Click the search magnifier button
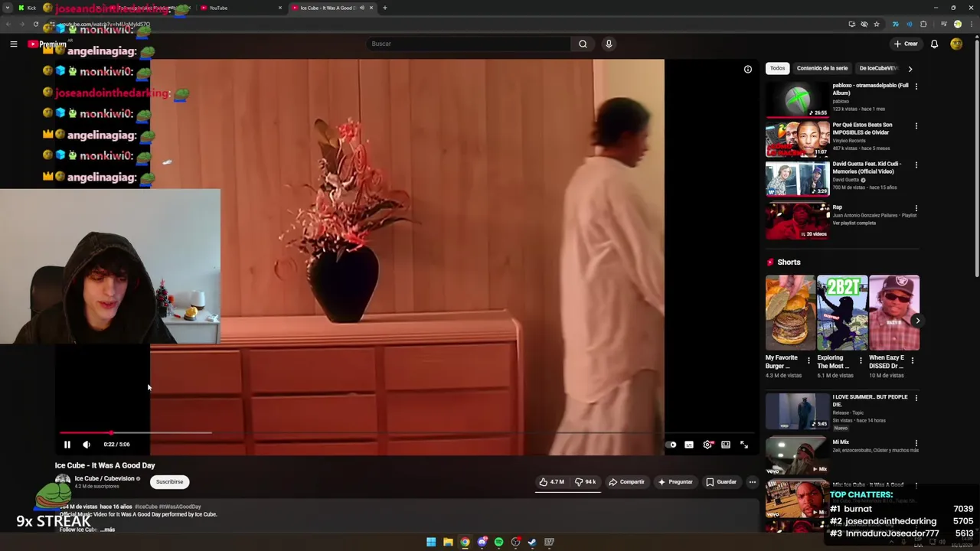980x551 pixels. tap(583, 44)
